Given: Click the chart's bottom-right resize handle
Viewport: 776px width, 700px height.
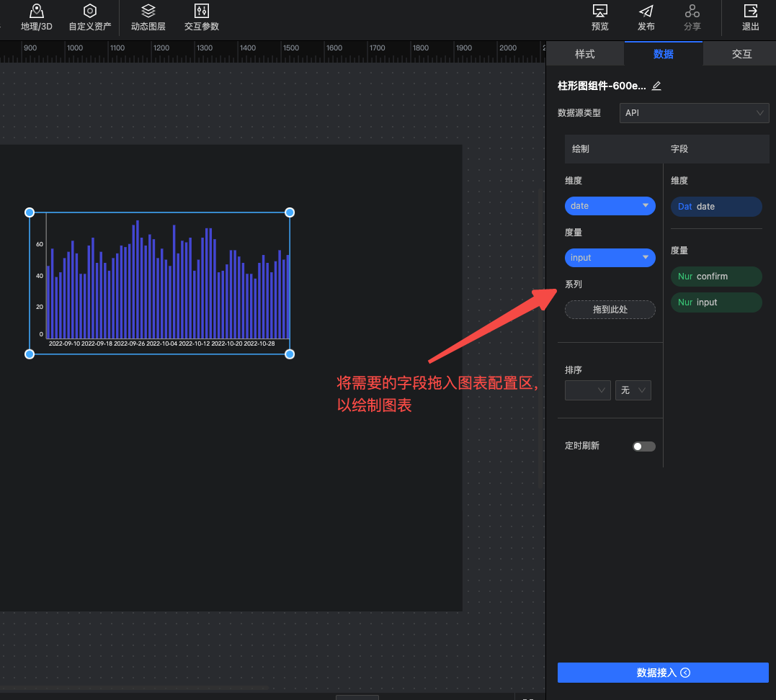Looking at the screenshot, I should click(x=290, y=354).
